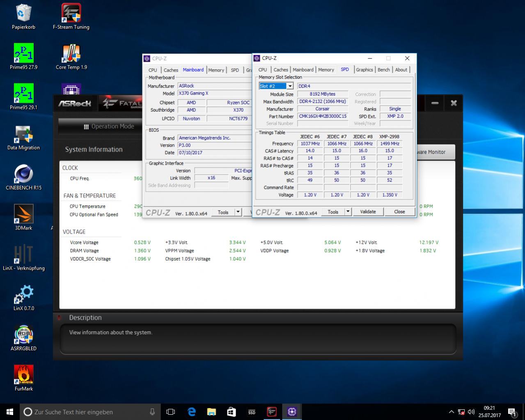Open Prime95 27.9 desktop icon
Image resolution: width=525 pixels, height=420 pixels.
pos(23,57)
